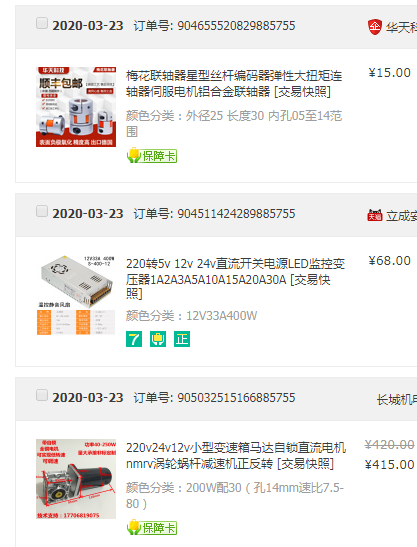Open 立成 shop name link
417x547 pixels.
pyautogui.click(x=401, y=216)
